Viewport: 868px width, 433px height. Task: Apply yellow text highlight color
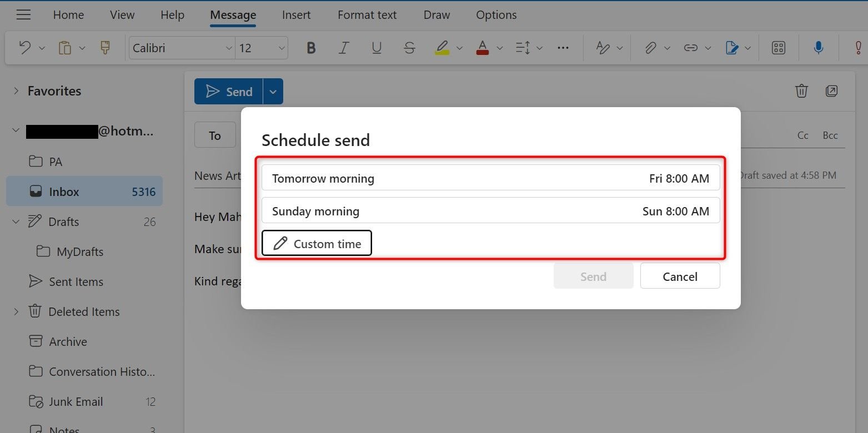click(442, 48)
